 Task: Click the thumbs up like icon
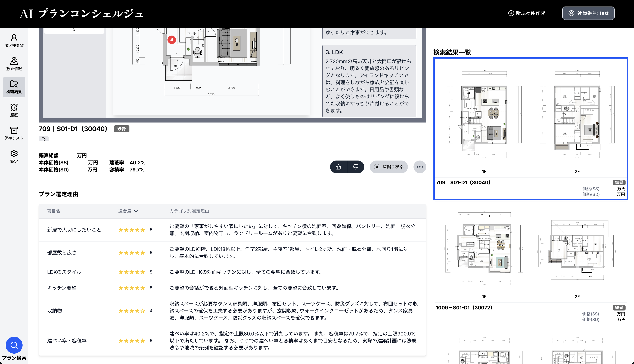coord(338,167)
